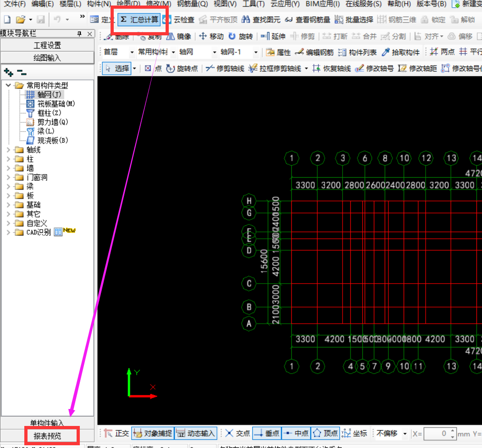Viewport: 482px width, 448px height.
Task: Open 构件列表 component list
Action: pyautogui.click(x=358, y=52)
